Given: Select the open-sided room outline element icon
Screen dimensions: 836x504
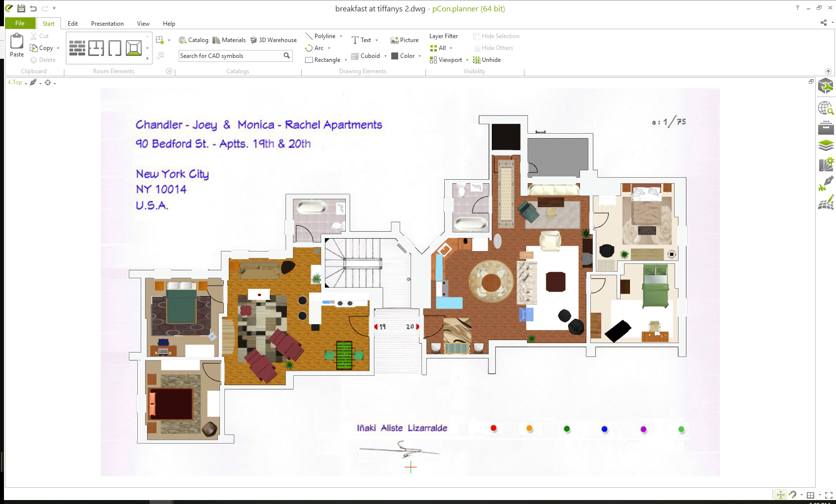Looking at the screenshot, I should pyautogui.click(x=115, y=48).
